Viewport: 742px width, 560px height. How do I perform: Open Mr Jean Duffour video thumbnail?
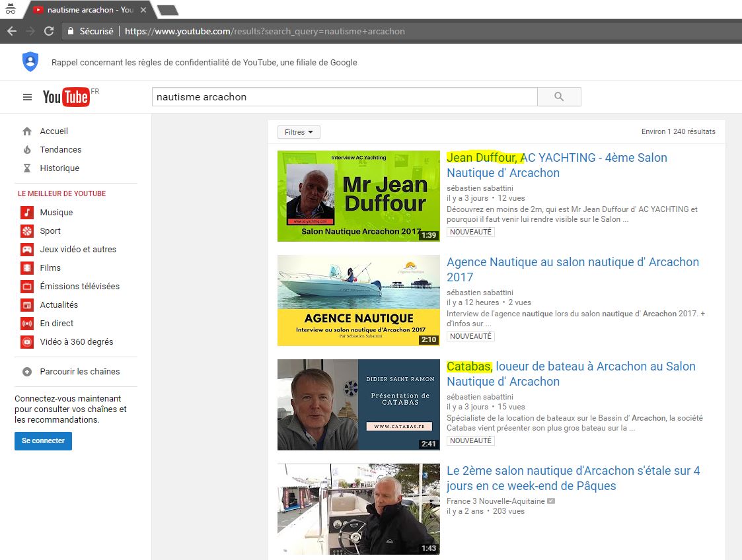359,196
